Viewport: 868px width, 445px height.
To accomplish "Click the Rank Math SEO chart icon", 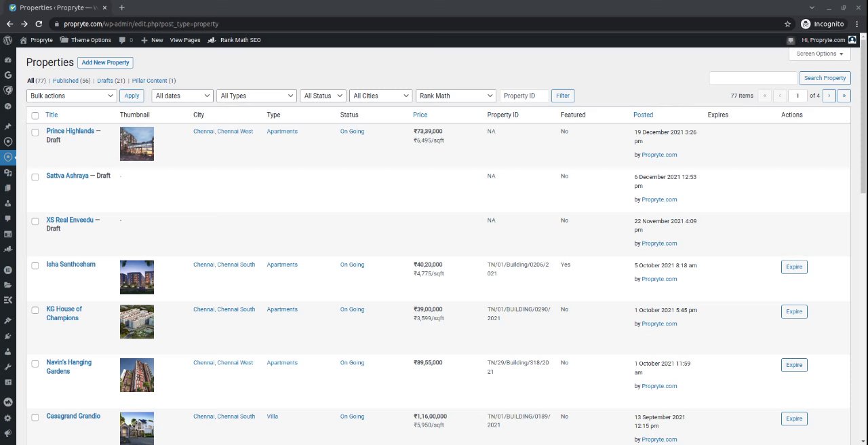I will [x=212, y=40].
